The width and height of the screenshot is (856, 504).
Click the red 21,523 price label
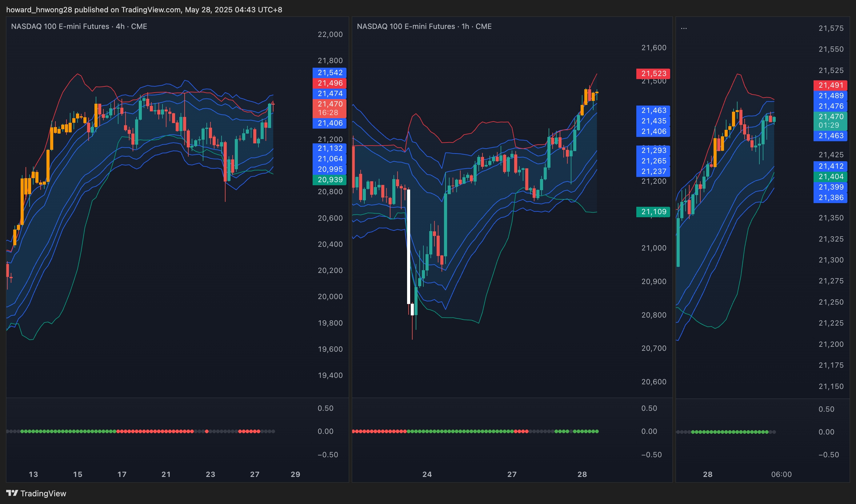click(653, 73)
